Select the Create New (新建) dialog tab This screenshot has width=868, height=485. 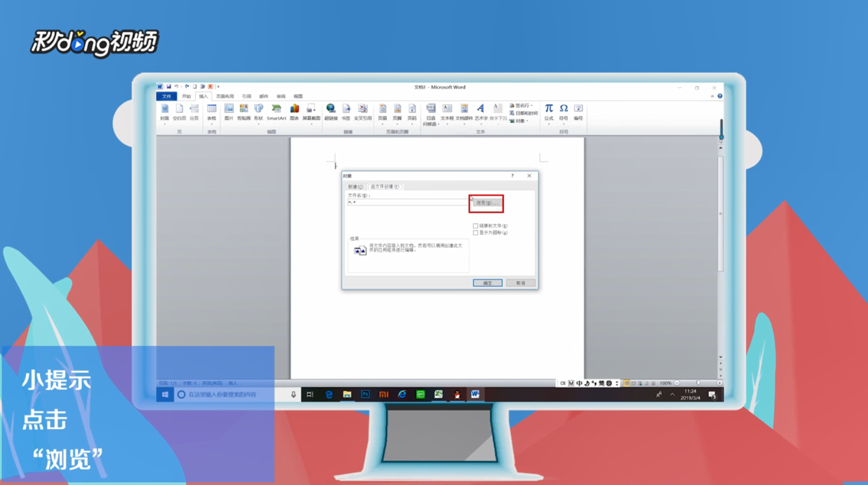point(355,186)
